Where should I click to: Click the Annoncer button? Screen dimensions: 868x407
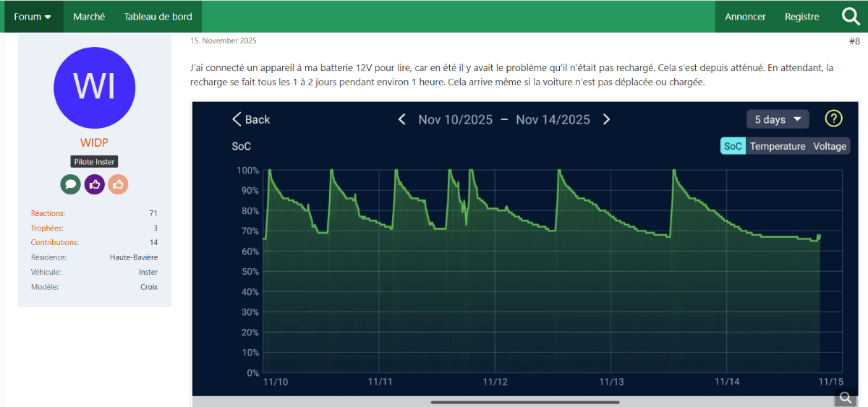(745, 17)
